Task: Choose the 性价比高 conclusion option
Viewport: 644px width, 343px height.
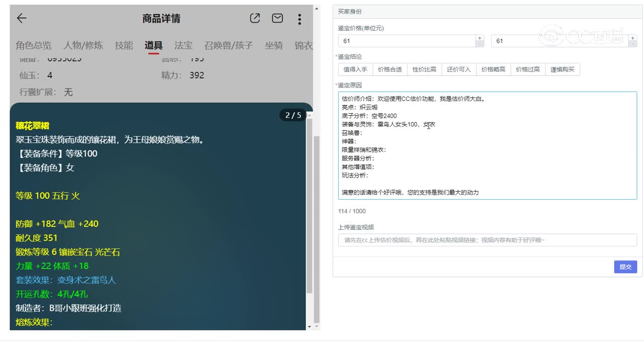Action: [424, 69]
